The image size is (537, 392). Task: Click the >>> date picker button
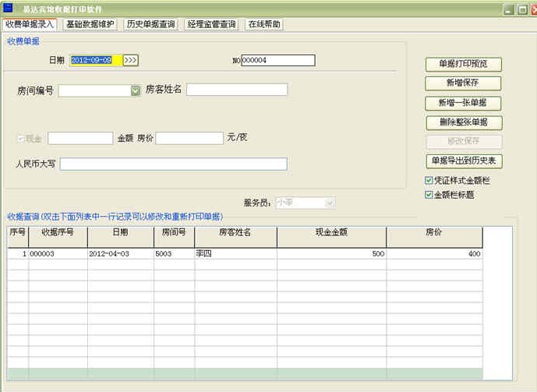[x=130, y=60]
